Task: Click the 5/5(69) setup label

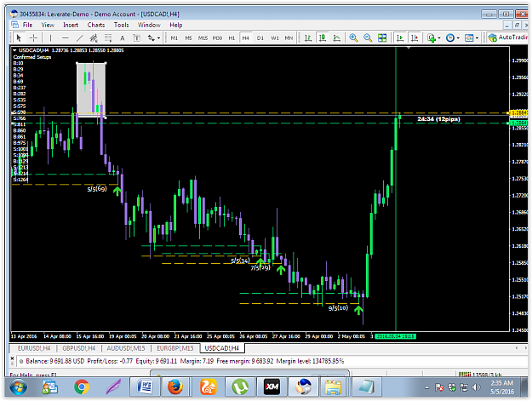Action: point(97,189)
